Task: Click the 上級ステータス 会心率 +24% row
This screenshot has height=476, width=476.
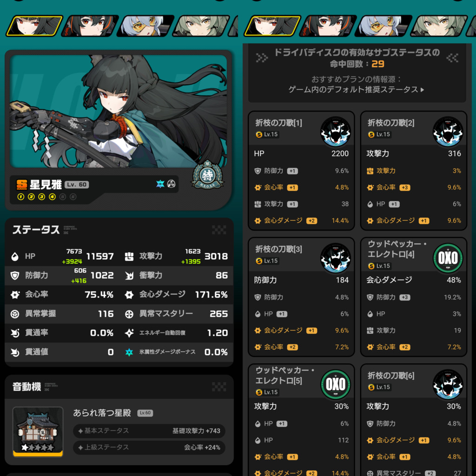Action: [149, 448]
